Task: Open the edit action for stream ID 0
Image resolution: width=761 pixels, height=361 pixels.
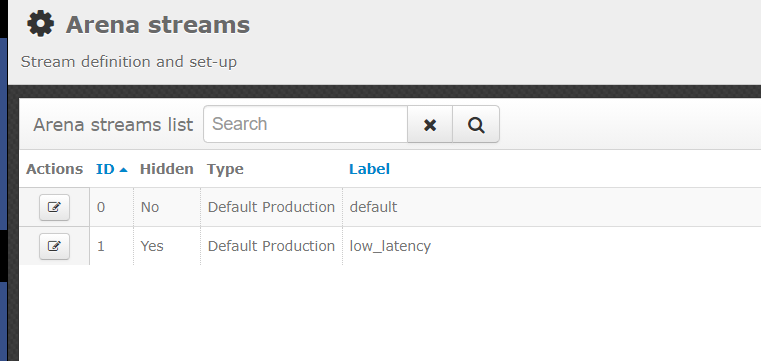Action: tap(54, 208)
